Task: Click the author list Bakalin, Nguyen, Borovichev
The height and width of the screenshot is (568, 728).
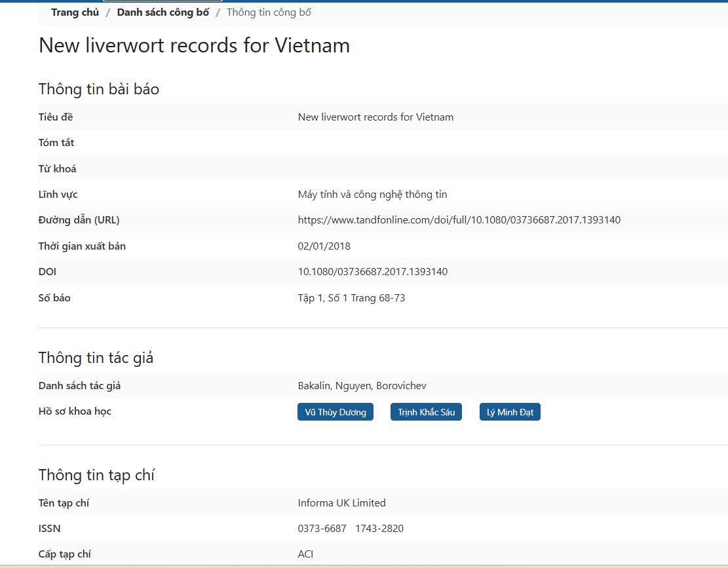Action: click(x=362, y=386)
